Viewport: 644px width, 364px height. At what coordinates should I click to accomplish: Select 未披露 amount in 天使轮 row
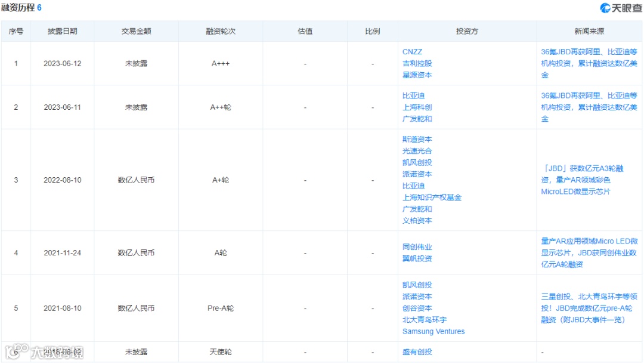[x=137, y=351]
